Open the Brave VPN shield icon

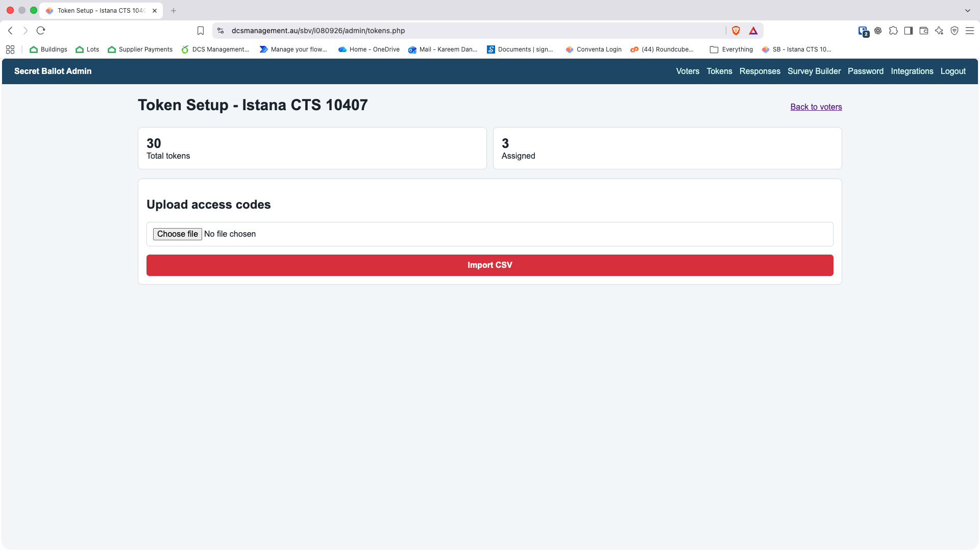pyautogui.click(x=954, y=31)
